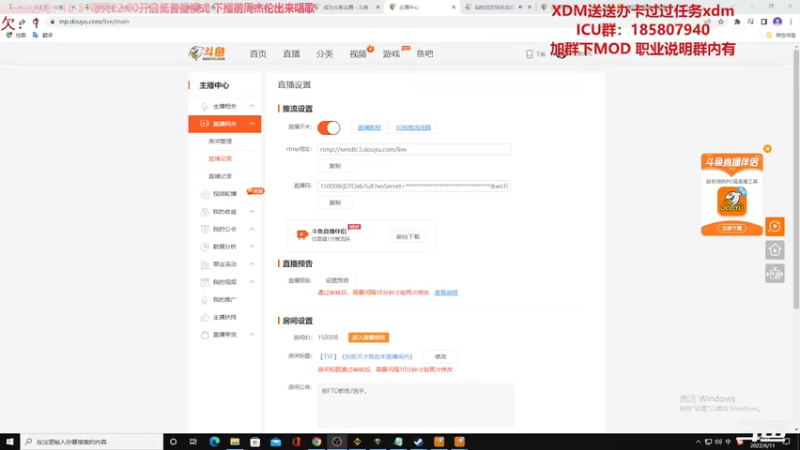
Task: Open the Chrome profile avatar
Action: 777,22
